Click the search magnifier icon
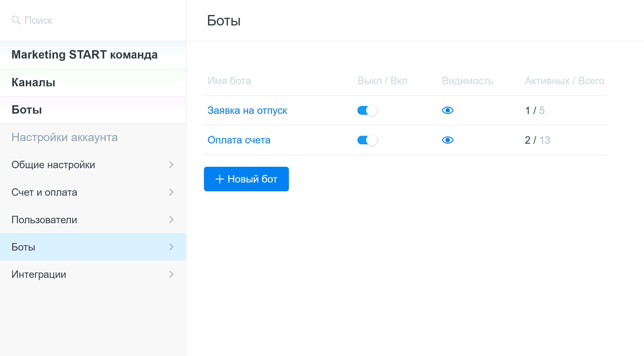Screen dimensions: 644x356 pyautogui.click(x=16, y=20)
